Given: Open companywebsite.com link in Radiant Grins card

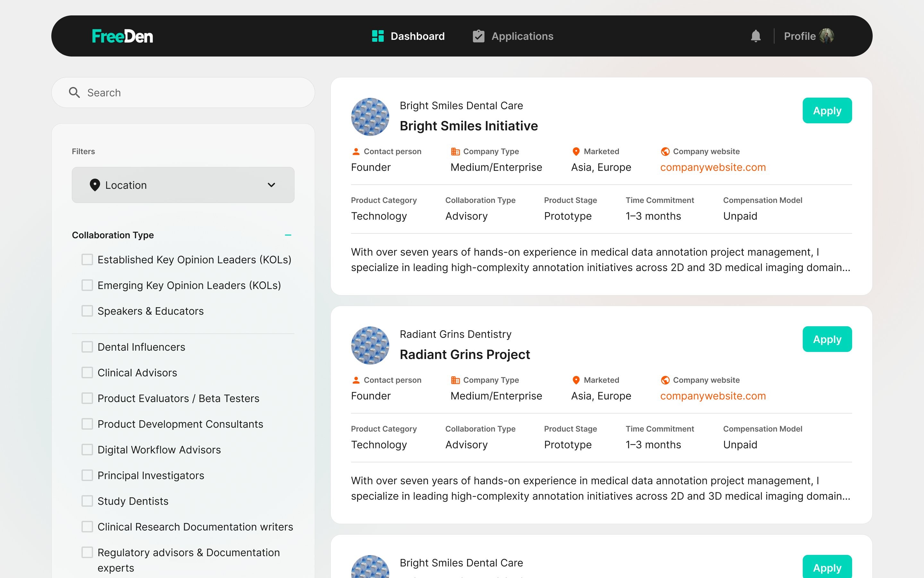Looking at the screenshot, I should (x=713, y=396).
